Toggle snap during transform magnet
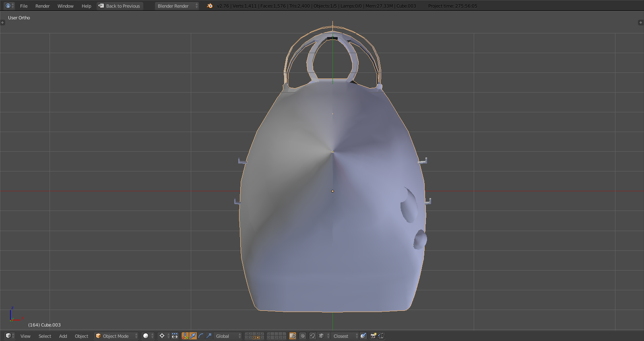The height and width of the screenshot is (341, 644). coord(313,336)
